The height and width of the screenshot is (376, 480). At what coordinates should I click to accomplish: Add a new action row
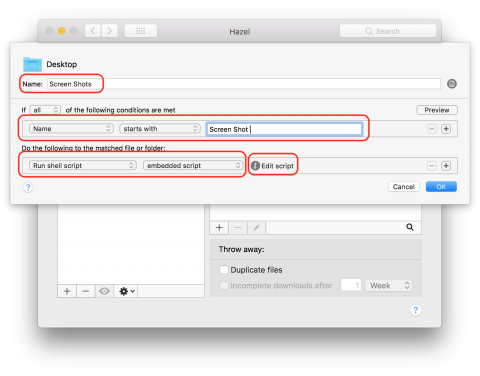tap(446, 166)
